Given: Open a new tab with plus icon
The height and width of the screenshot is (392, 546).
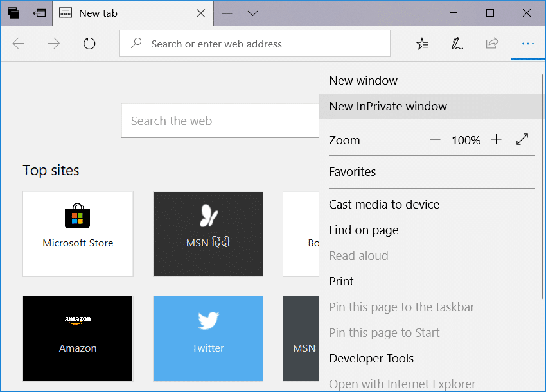Looking at the screenshot, I should click(227, 13).
